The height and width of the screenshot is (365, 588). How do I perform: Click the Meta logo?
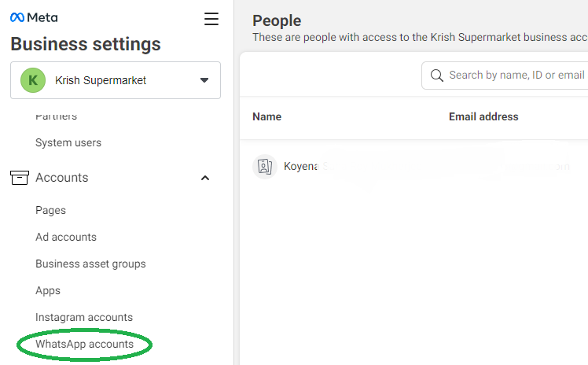(34, 17)
